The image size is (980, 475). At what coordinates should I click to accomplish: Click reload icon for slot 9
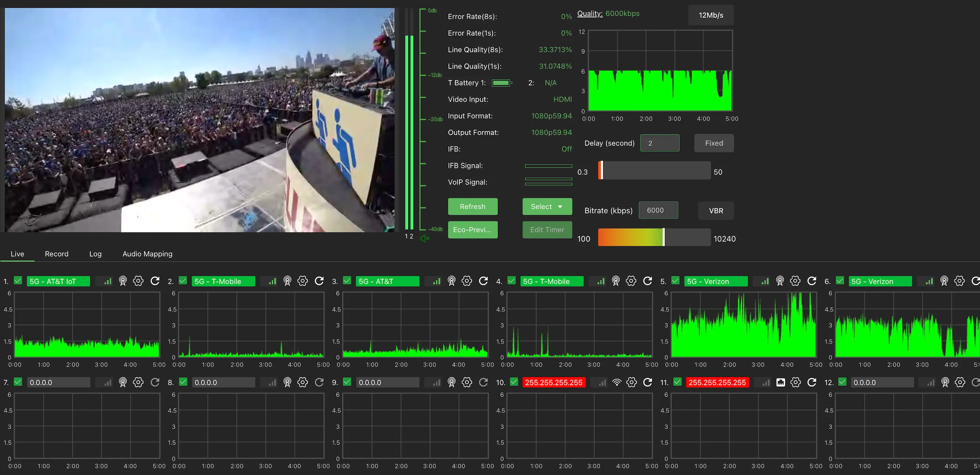coord(483,382)
